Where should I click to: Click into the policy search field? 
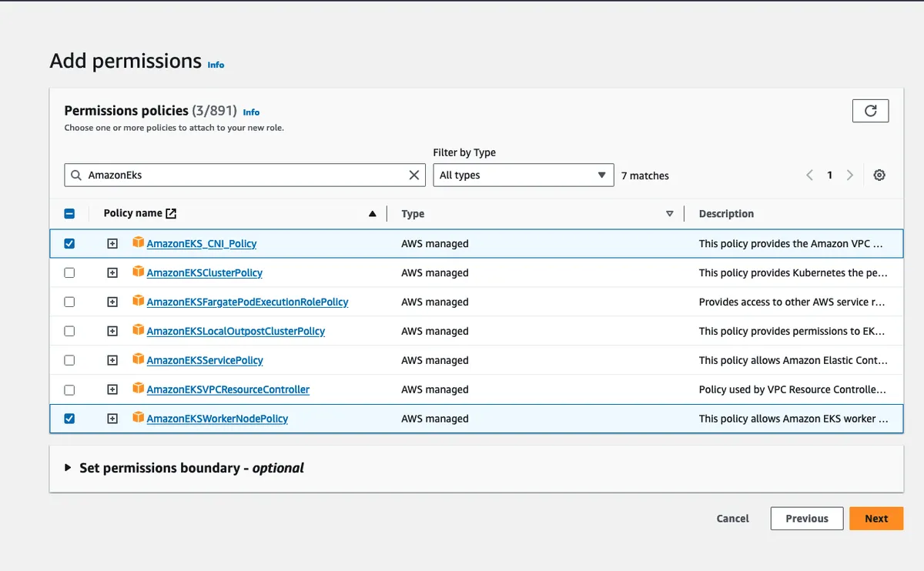click(x=245, y=175)
